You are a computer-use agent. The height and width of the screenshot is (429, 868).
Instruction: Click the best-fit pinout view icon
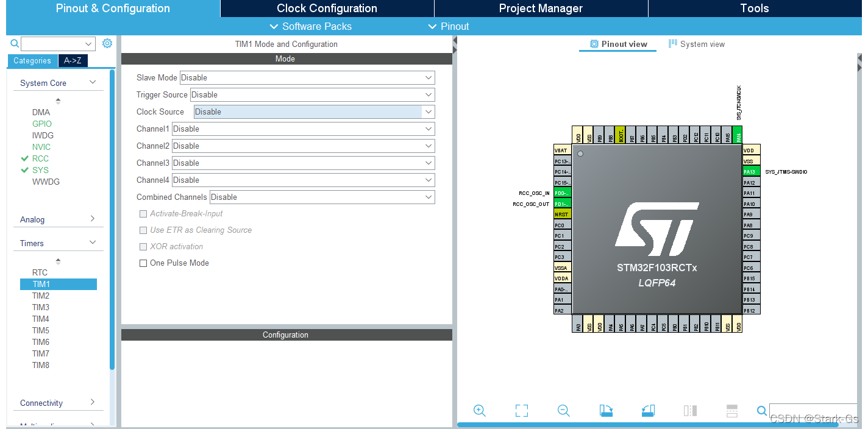click(x=521, y=411)
